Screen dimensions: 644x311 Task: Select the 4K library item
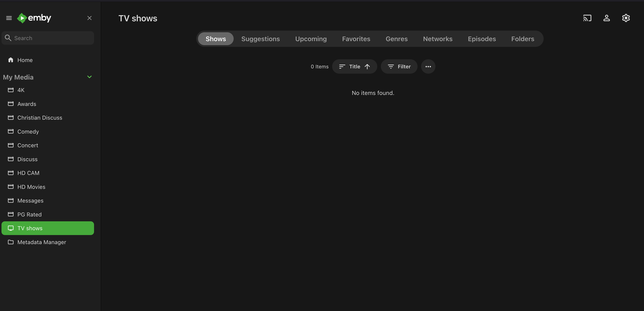[x=21, y=90]
